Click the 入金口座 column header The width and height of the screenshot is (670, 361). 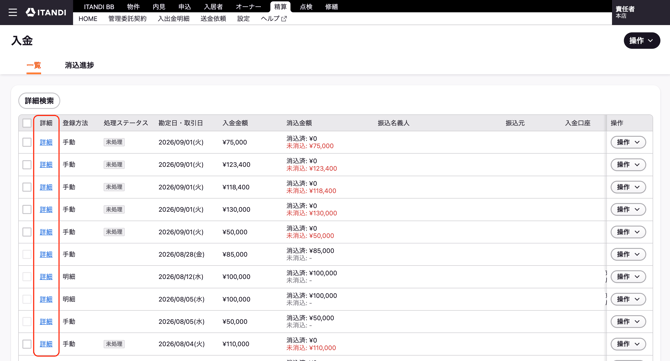coord(578,123)
